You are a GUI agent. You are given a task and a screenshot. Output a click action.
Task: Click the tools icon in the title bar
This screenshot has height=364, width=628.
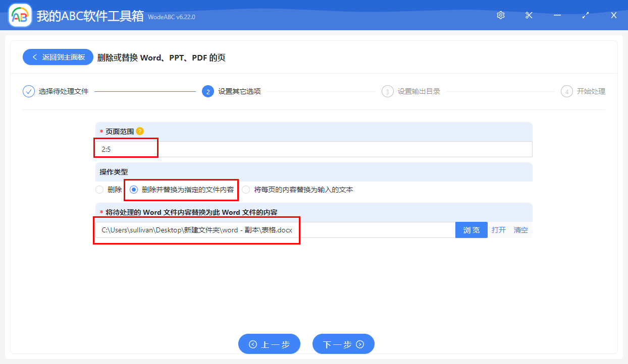click(529, 15)
